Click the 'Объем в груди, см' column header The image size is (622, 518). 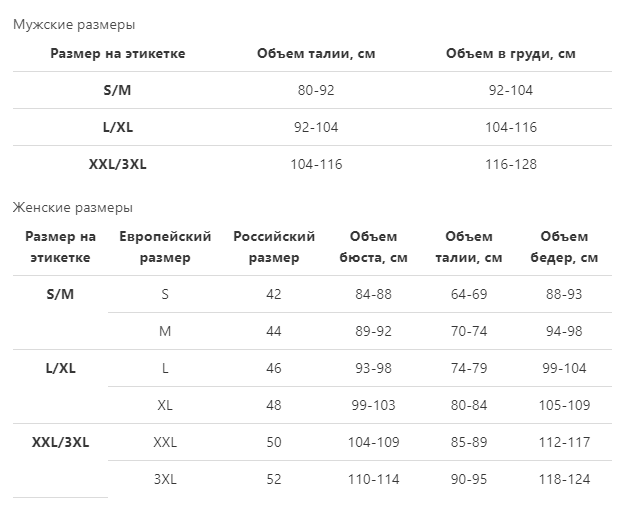(511, 54)
